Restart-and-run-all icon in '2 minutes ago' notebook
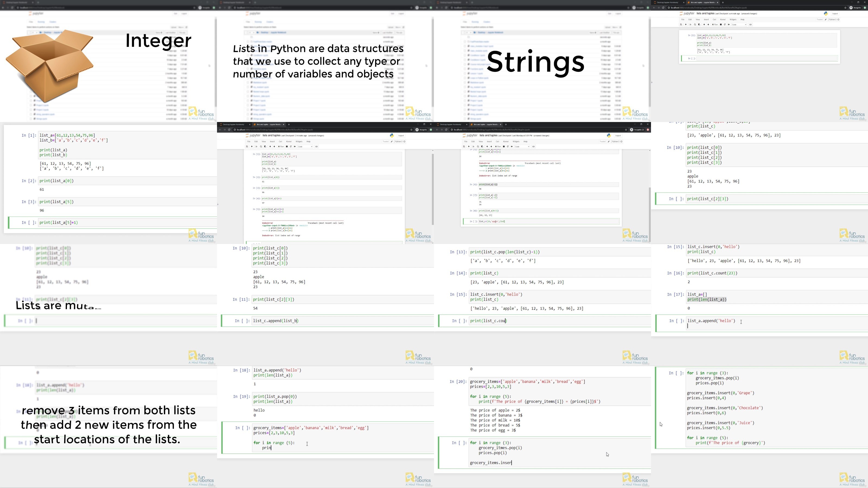 295,146
